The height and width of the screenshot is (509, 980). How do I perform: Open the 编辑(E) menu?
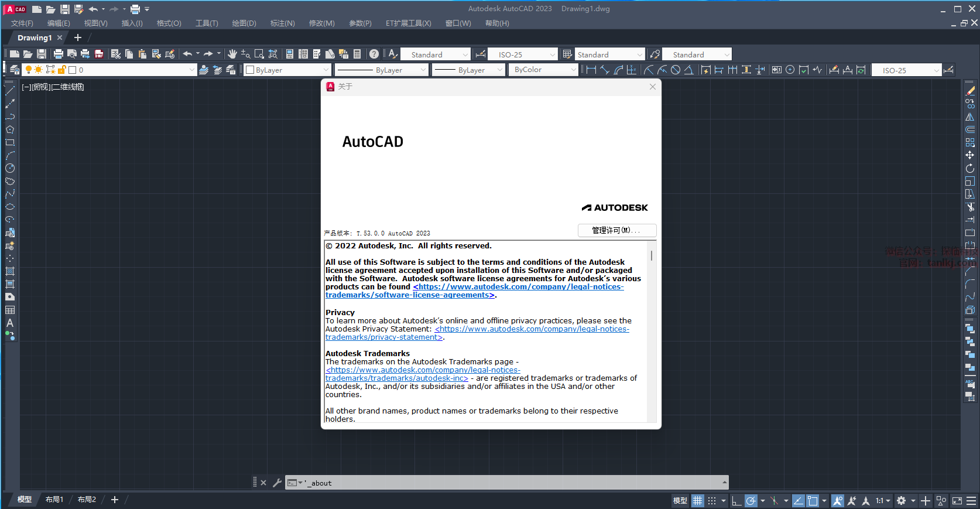59,23
